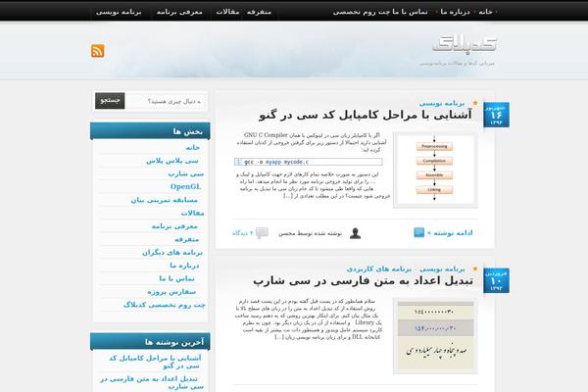Click the برنامه نویسی category above the second post
588x392 pixels.
click(442, 269)
